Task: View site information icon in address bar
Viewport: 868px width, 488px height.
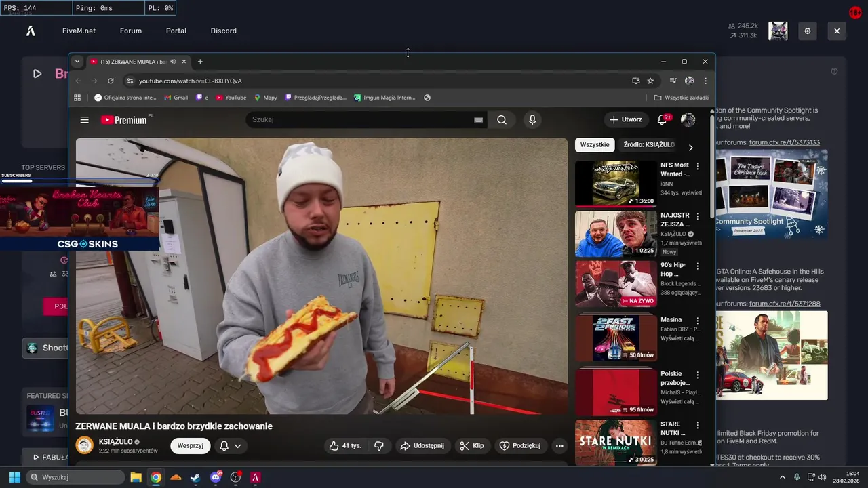Action: click(x=130, y=81)
